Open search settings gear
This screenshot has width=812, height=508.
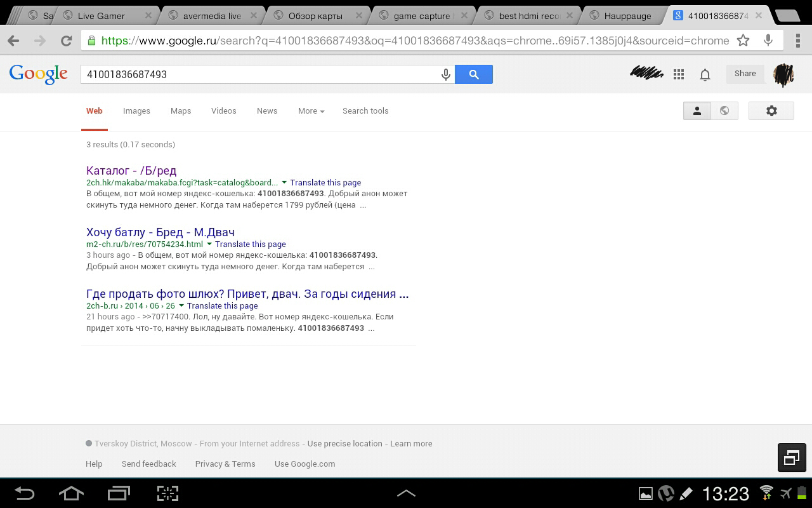771,111
